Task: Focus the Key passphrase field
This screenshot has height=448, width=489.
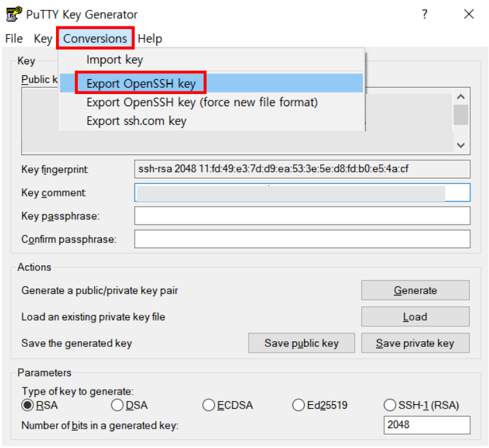Action: [302, 216]
